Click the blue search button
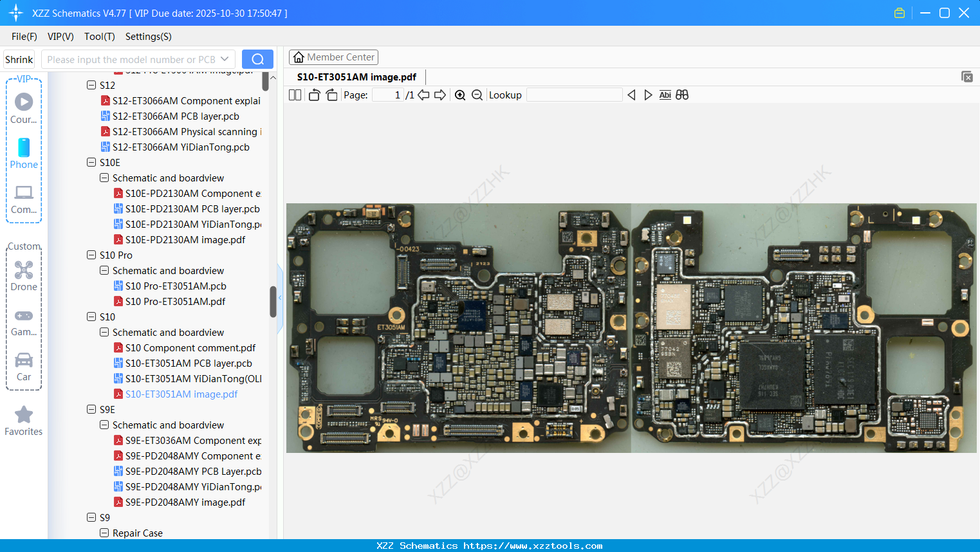Screen dimensions: 980x552 click(257, 59)
